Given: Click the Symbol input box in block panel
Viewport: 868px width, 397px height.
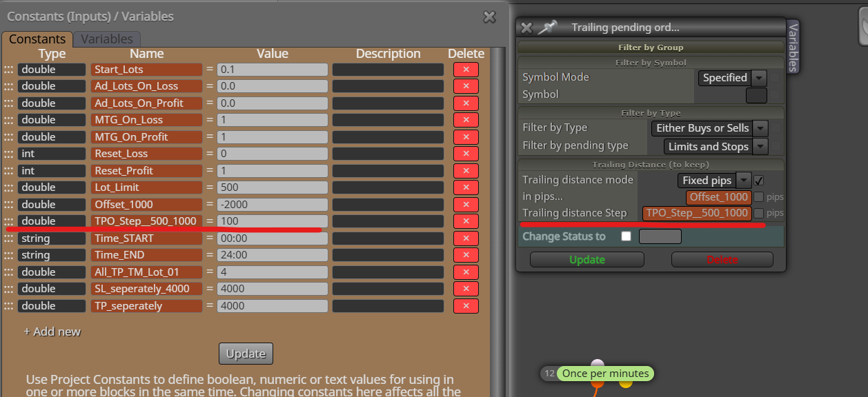Looking at the screenshot, I should tap(756, 95).
